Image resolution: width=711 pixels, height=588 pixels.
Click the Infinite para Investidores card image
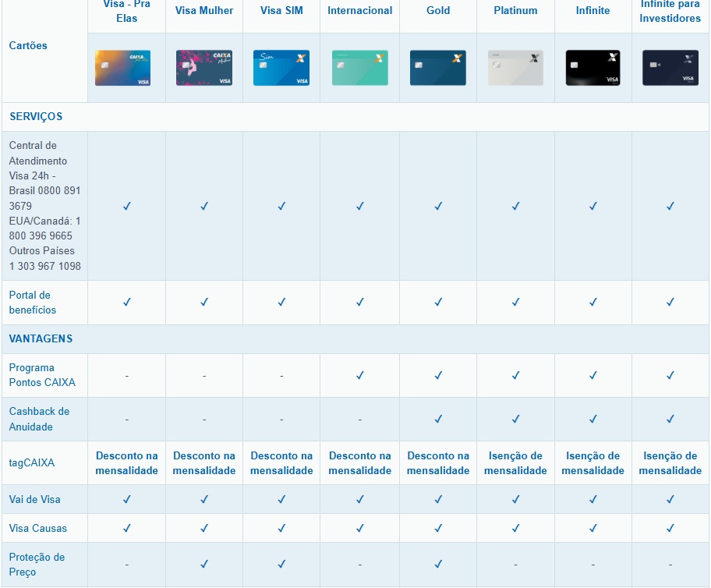670,68
